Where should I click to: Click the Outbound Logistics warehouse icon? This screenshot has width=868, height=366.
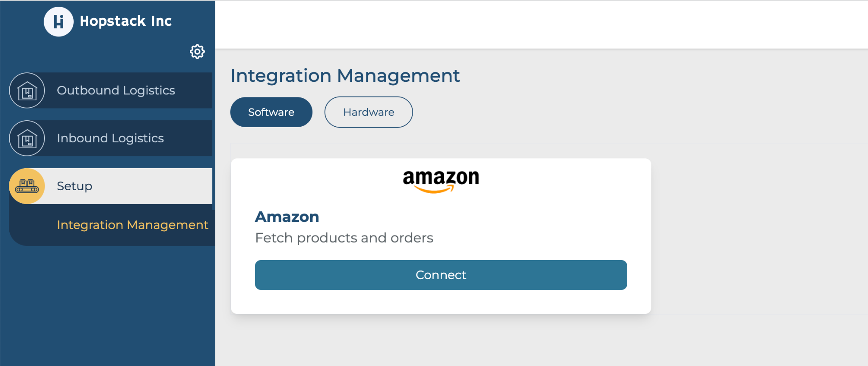27,90
